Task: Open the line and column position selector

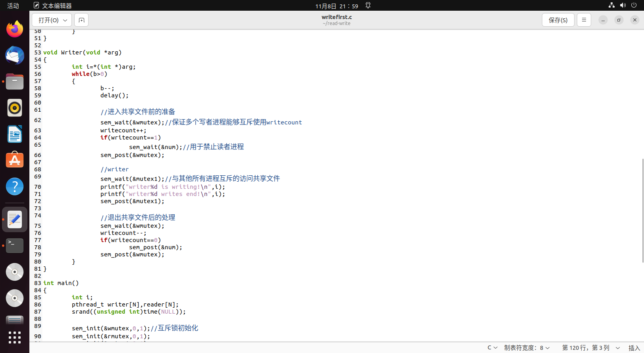Action: (x=591, y=347)
